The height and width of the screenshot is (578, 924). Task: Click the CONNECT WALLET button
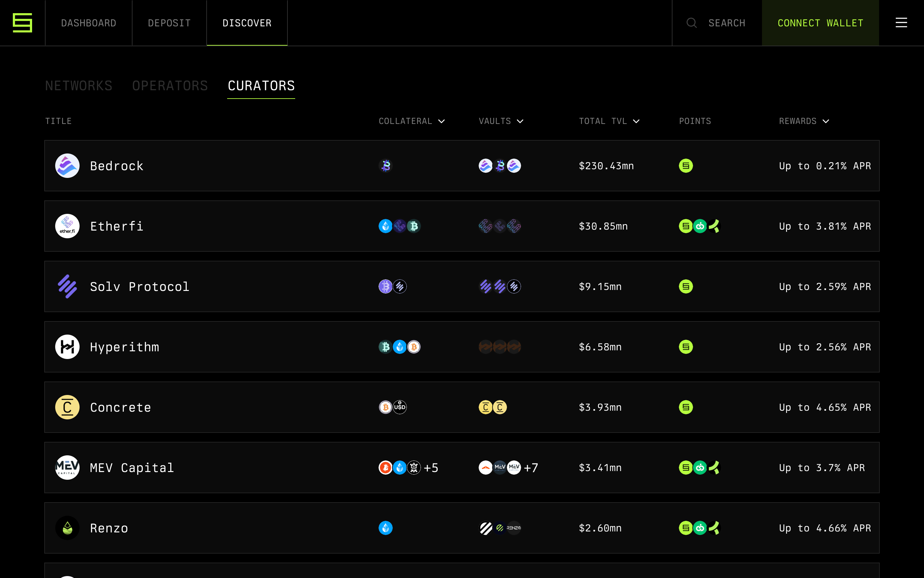tap(820, 23)
